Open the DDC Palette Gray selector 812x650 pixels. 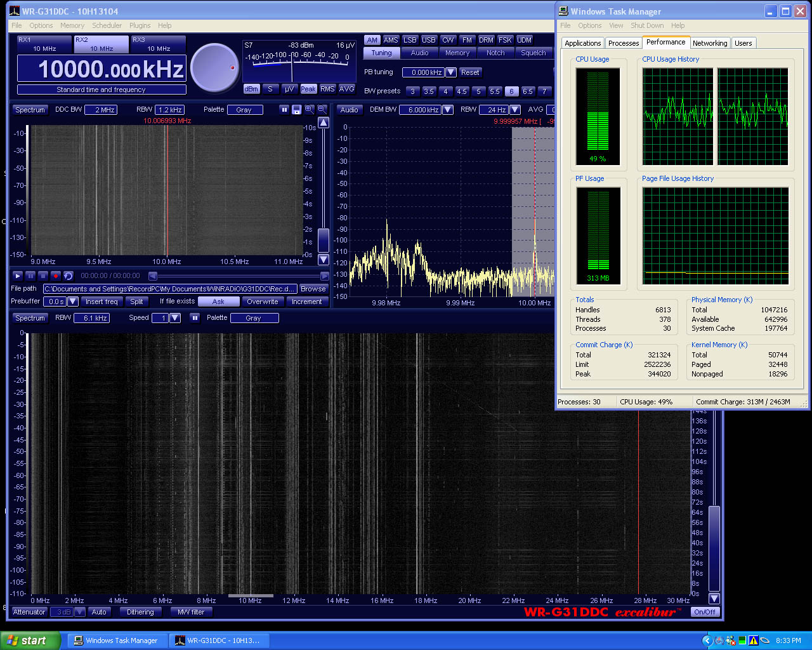[x=244, y=110]
